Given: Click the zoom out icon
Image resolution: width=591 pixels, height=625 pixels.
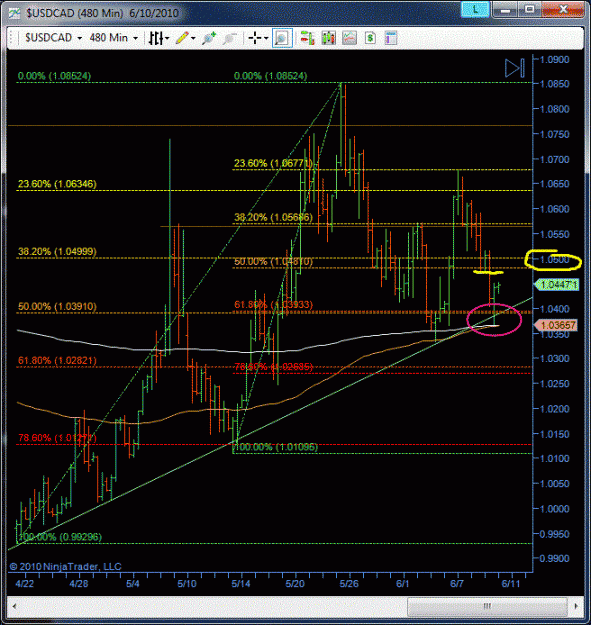Looking at the screenshot, I should pyautogui.click(x=230, y=38).
